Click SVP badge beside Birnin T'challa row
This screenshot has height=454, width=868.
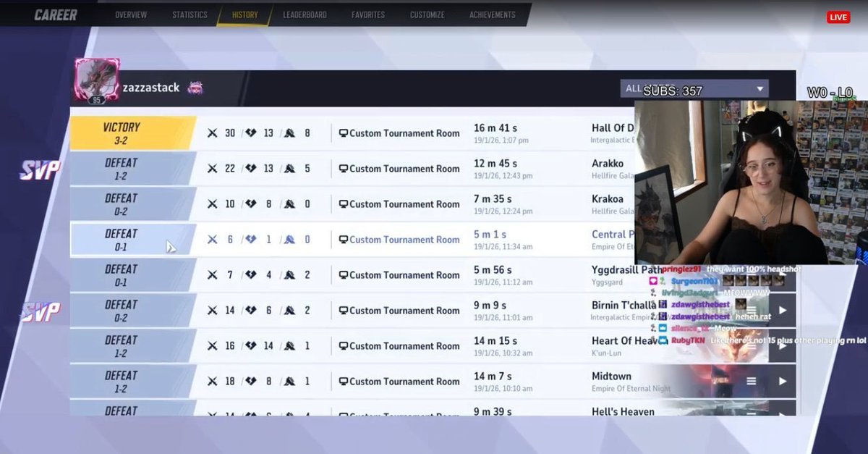pos(40,312)
